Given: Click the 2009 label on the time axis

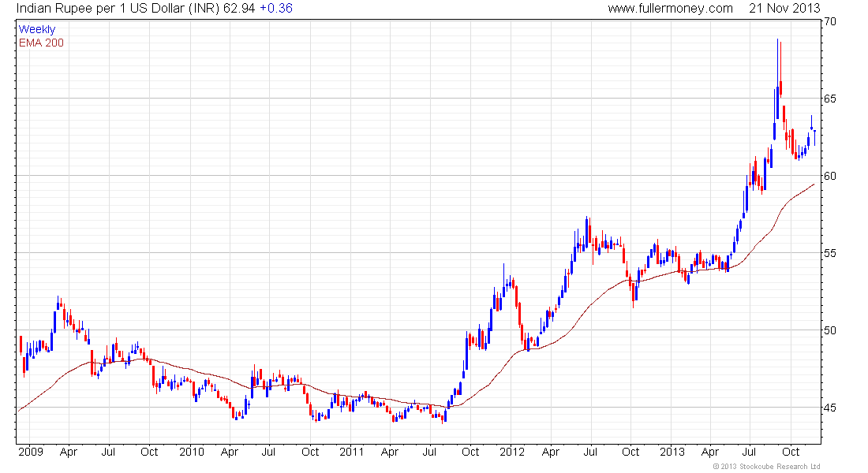Looking at the screenshot, I should coord(31,452).
